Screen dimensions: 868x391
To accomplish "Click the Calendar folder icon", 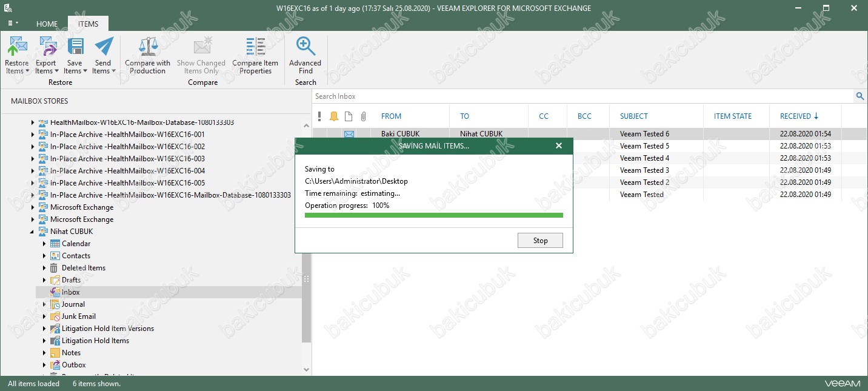I will point(55,244).
